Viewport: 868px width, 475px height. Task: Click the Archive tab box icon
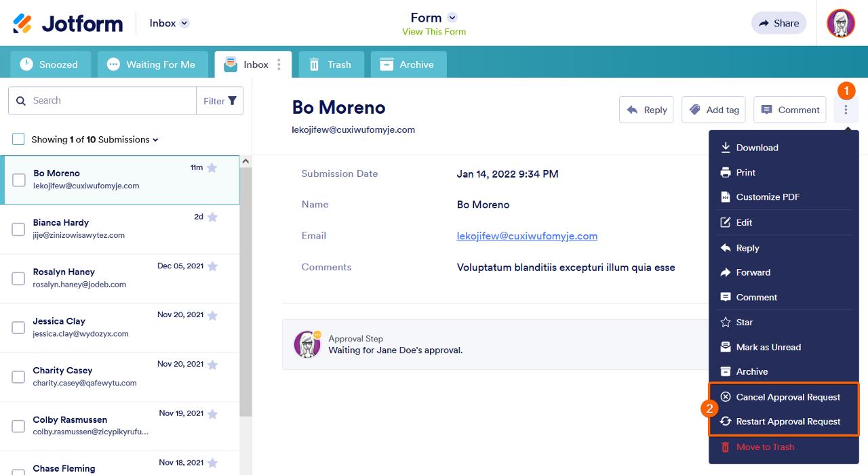pos(387,64)
